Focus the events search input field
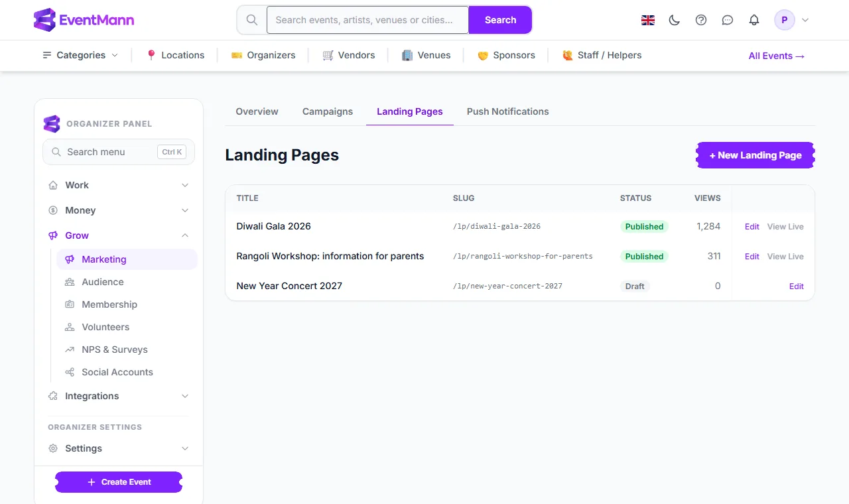 point(367,20)
